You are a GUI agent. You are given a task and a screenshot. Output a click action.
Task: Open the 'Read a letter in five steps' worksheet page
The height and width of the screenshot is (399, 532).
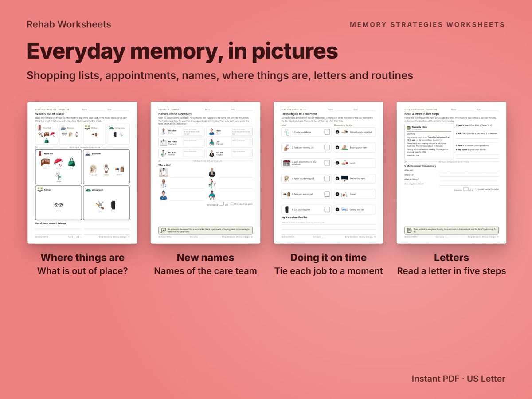click(451, 173)
